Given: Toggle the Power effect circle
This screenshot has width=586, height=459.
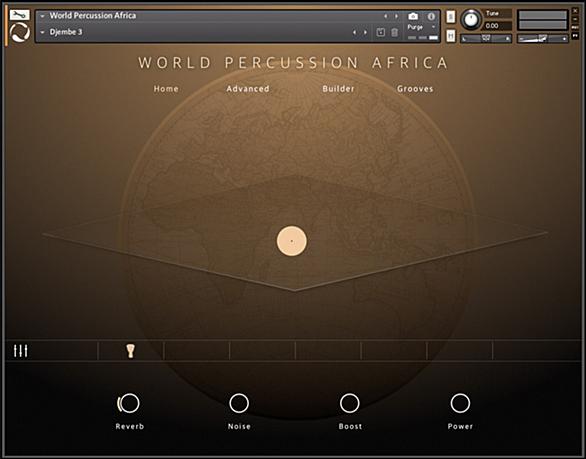Looking at the screenshot, I should 460,403.
